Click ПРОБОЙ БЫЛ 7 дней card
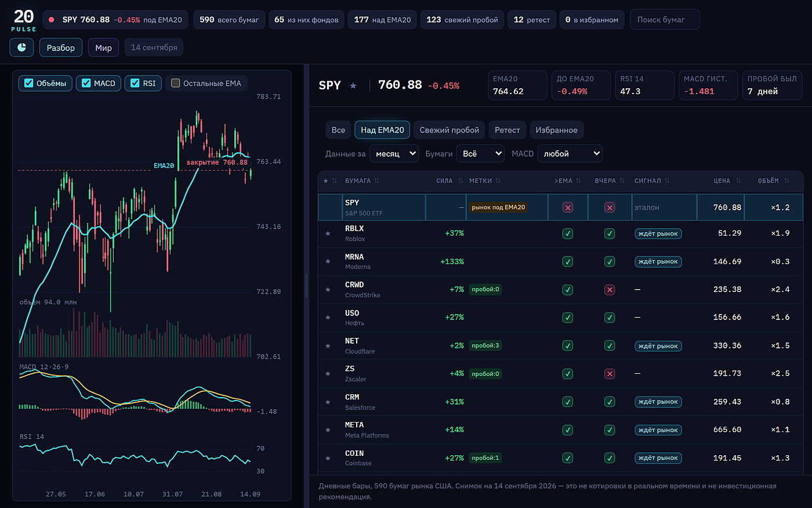Image resolution: width=812 pixels, height=508 pixels. (x=772, y=85)
